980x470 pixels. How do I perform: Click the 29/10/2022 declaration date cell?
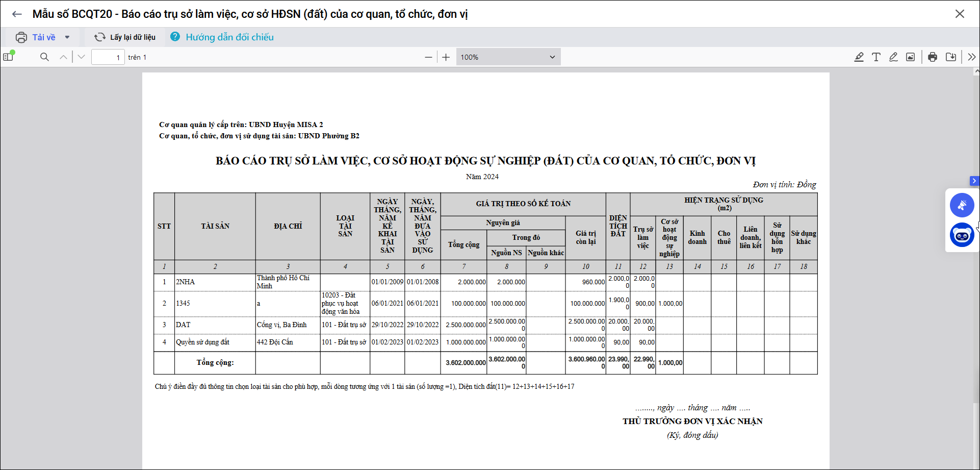(388, 325)
